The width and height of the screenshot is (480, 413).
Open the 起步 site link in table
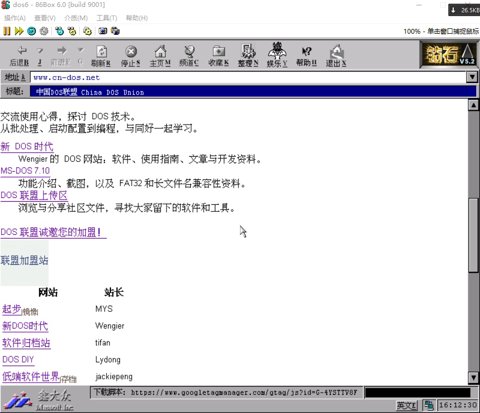[x=12, y=309]
